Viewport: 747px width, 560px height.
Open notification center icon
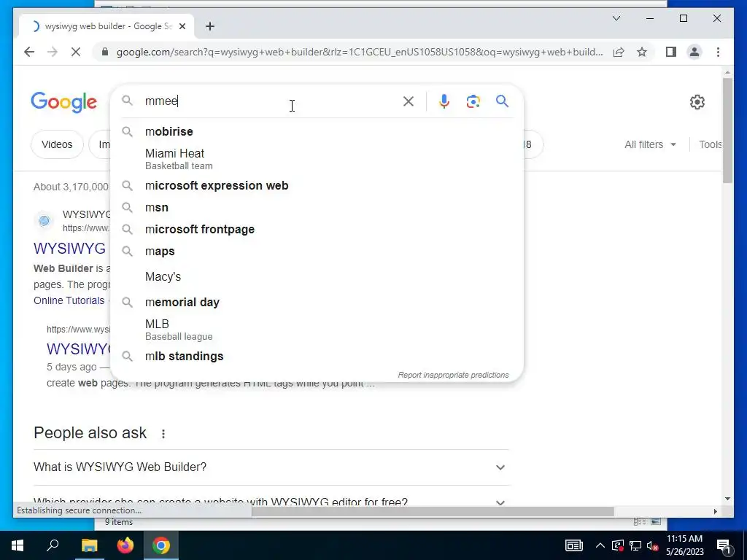724,545
